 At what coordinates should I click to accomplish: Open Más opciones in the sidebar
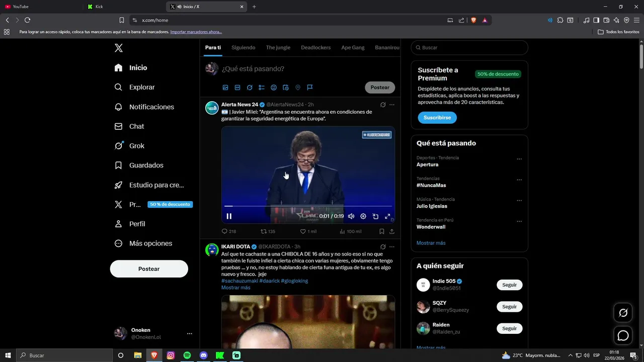pos(143,243)
